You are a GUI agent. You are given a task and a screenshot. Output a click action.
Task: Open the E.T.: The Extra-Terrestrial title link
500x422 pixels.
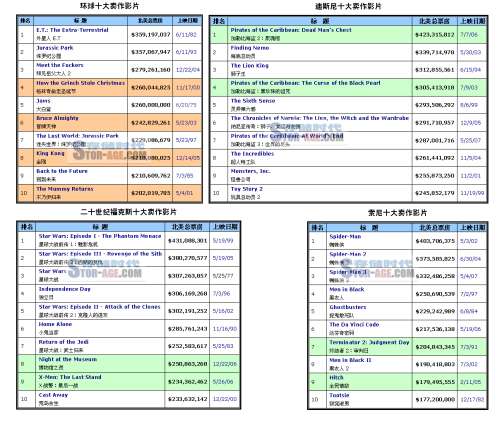[72, 30]
